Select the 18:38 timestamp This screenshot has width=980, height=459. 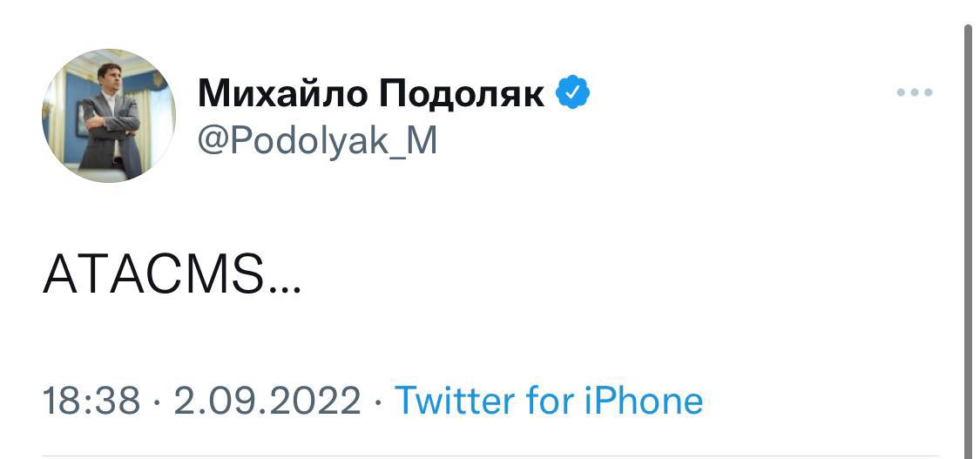pos(91,401)
